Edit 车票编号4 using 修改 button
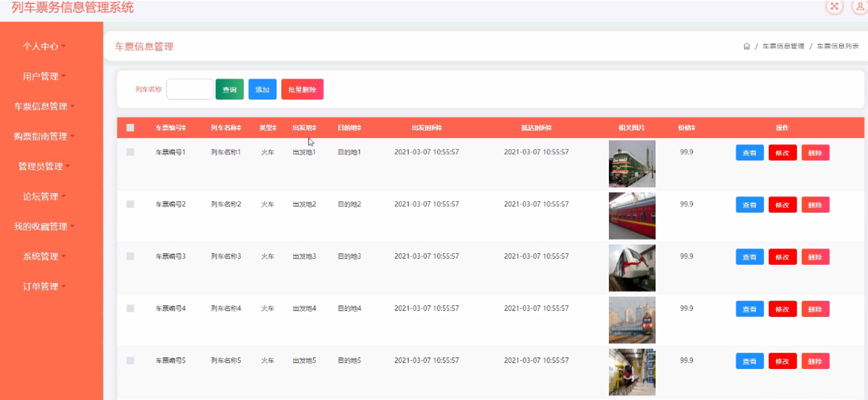Viewport: 868px width, 400px height. click(x=783, y=309)
